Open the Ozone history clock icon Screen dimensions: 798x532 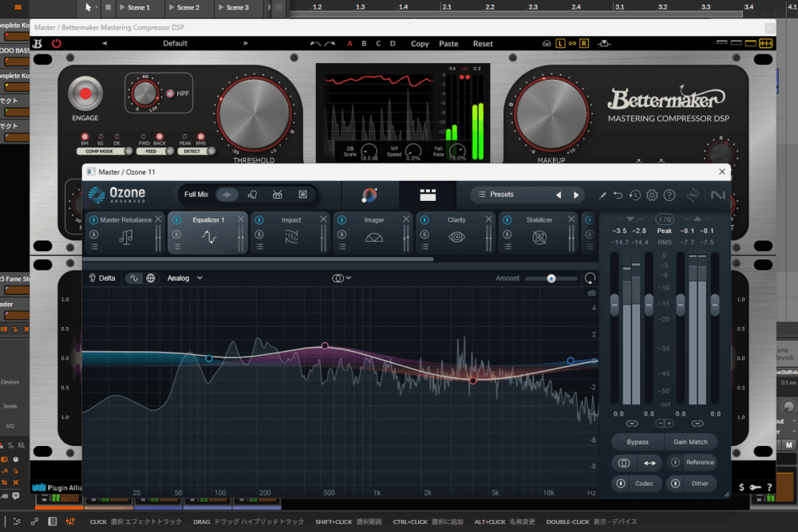pos(634,195)
